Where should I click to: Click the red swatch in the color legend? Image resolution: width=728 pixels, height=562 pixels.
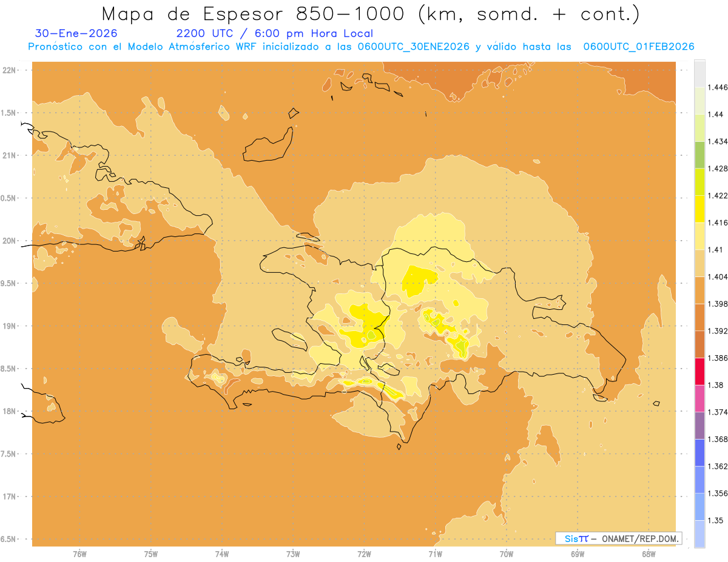click(699, 371)
